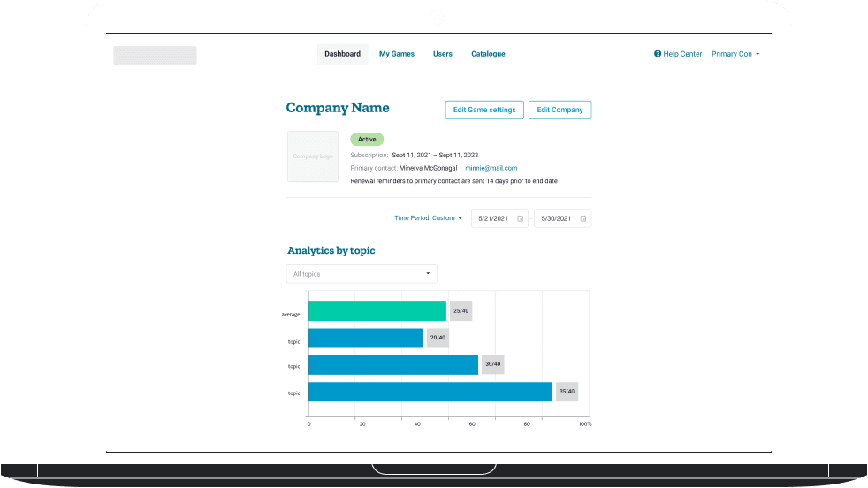Viewport: 868px width, 488px height.
Task: Click the Analytics by topic heading
Action: [x=331, y=250]
